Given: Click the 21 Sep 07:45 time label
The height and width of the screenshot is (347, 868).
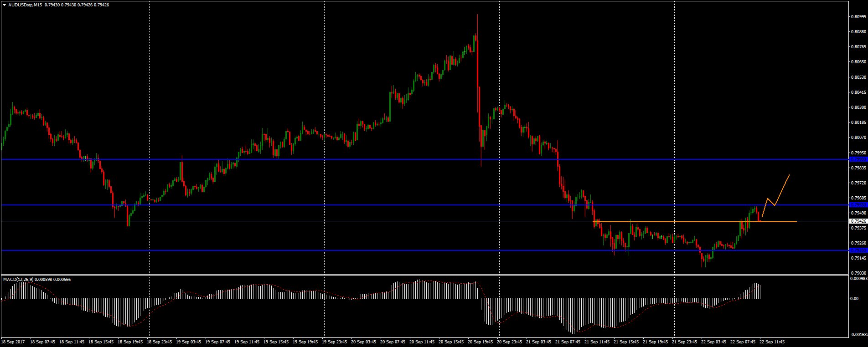Looking at the screenshot, I should [569, 341].
